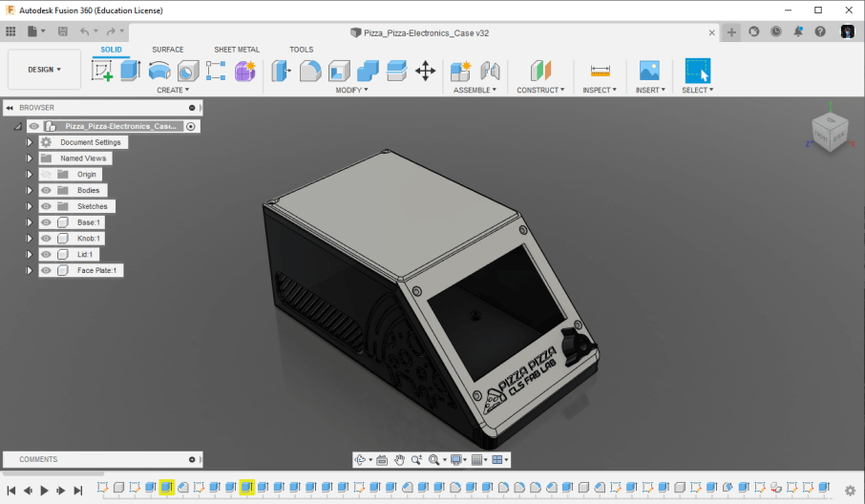Click the Measure tool icon
865x504 pixels.
click(600, 71)
